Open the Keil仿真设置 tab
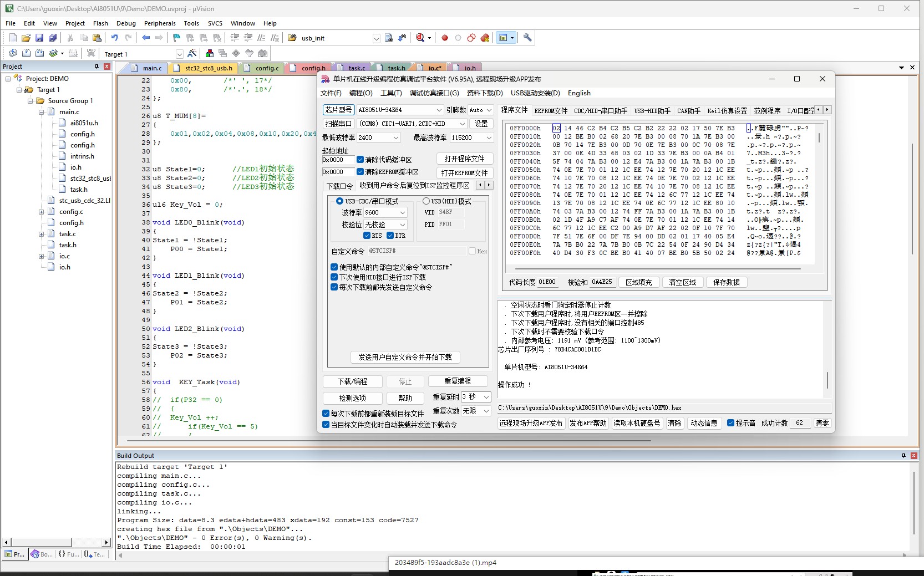This screenshot has height=576, width=924. pos(727,111)
